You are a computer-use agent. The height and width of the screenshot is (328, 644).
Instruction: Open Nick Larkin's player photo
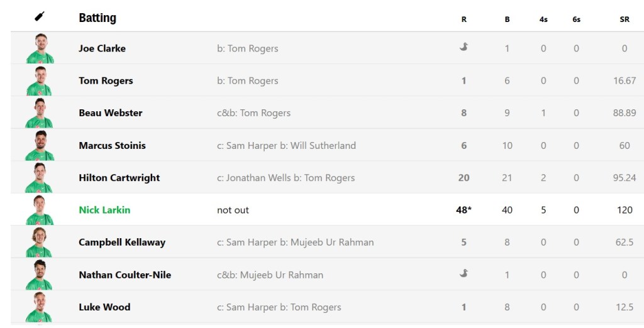[40, 210]
